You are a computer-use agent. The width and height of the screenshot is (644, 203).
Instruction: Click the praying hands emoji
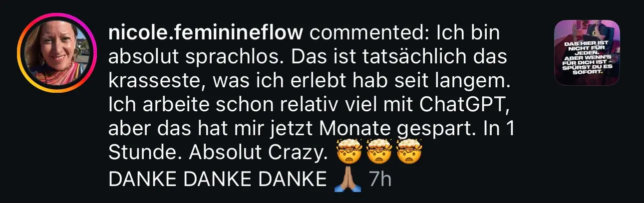click(346, 180)
